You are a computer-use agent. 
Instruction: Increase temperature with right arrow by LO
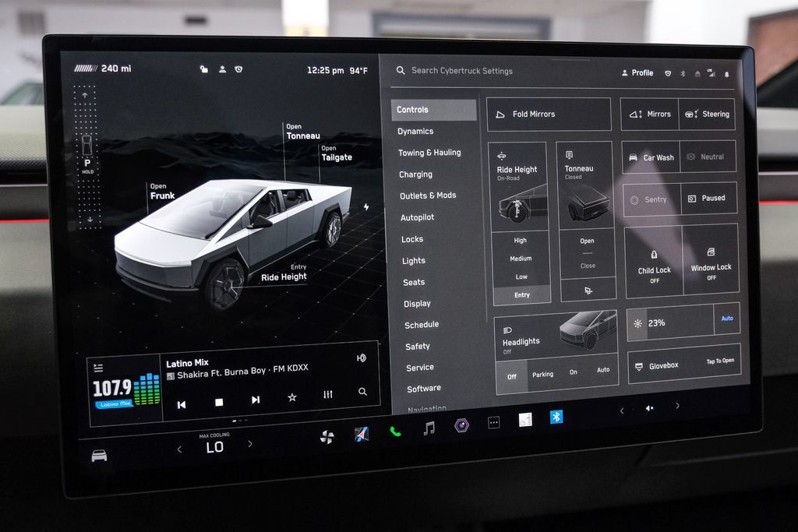[x=250, y=444]
